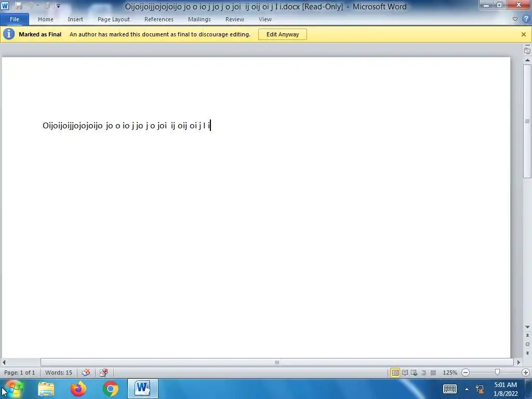Screen dimensions: 532x399
Task: Open the on-screen keyboard tray icon
Action: 450,389
